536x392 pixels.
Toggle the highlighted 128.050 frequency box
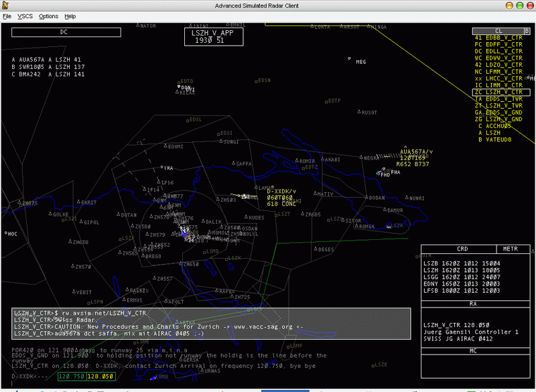point(100,377)
